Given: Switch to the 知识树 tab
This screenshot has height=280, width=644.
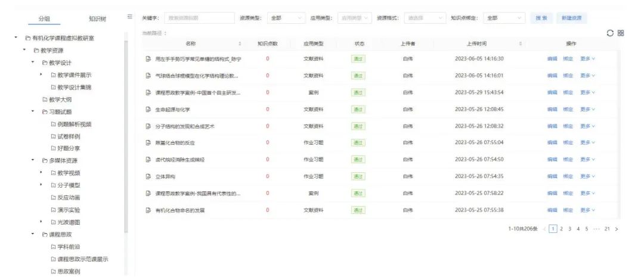Looking at the screenshot, I should tap(97, 19).
